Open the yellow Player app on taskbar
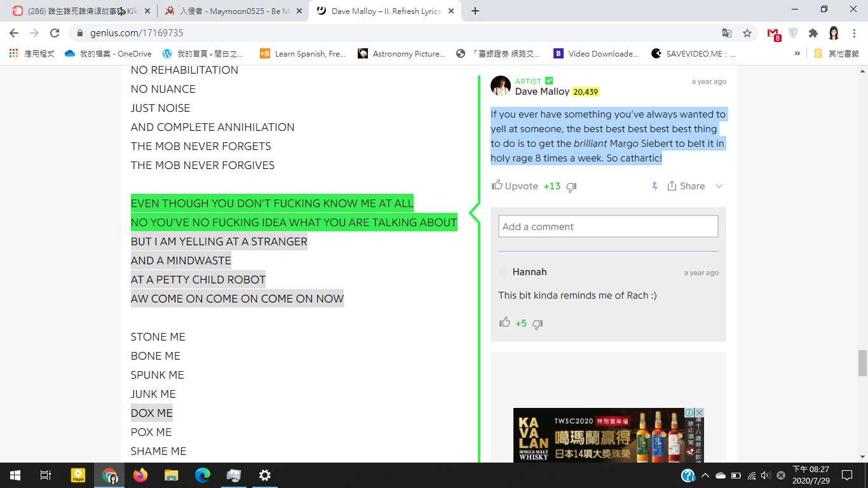This screenshot has height=488, width=868. pos(78,475)
